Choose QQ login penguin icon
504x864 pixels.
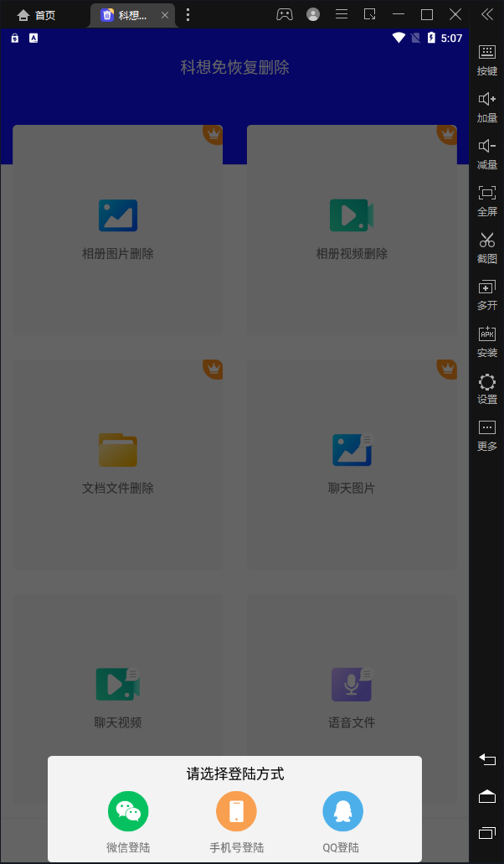[342, 811]
